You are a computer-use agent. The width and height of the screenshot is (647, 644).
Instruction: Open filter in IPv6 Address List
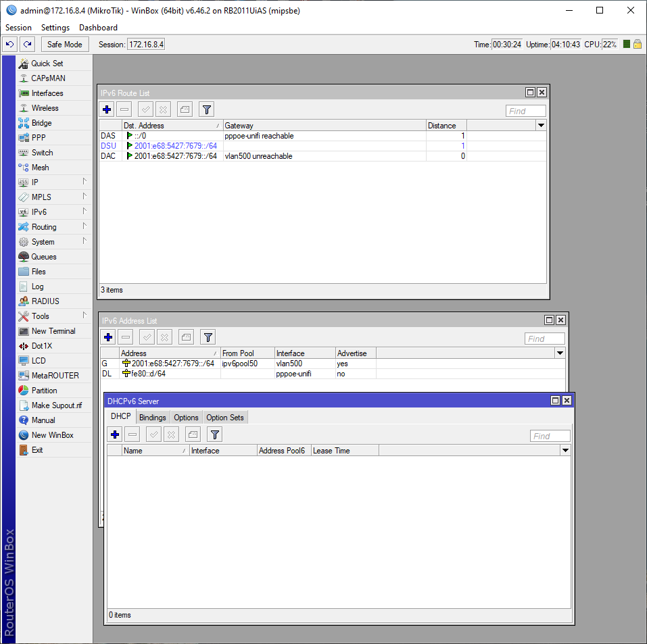pyautogui.click(x=208, y=337)
